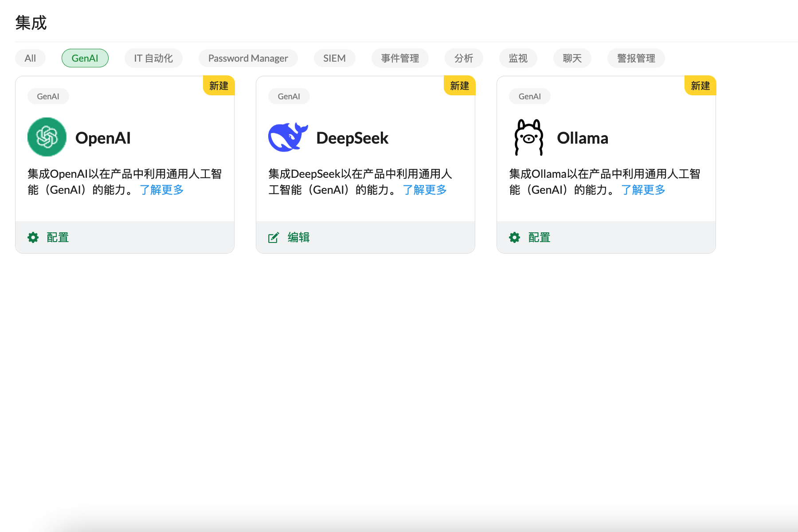The height and width of the screenshot is (532, 798).
Task: Select the GenAI filter tab
Action: 85,58
